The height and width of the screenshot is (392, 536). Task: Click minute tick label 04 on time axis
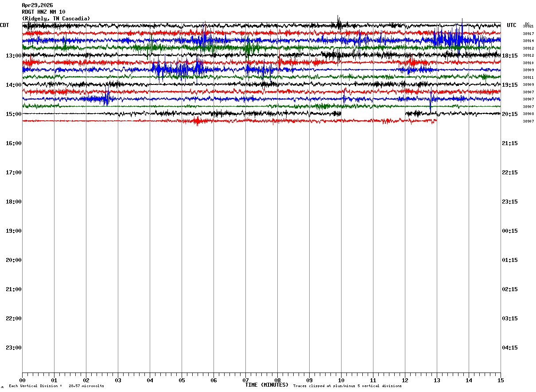click(150, 380)
